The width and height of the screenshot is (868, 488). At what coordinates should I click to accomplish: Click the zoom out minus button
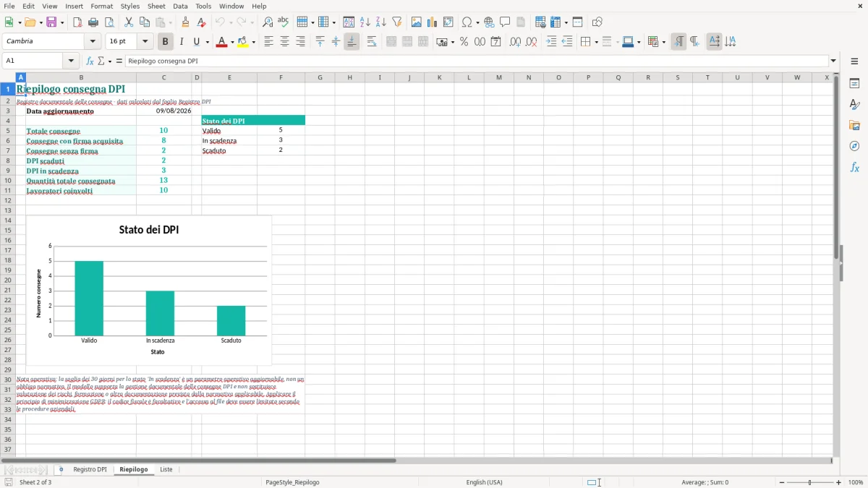coord(782,482)
